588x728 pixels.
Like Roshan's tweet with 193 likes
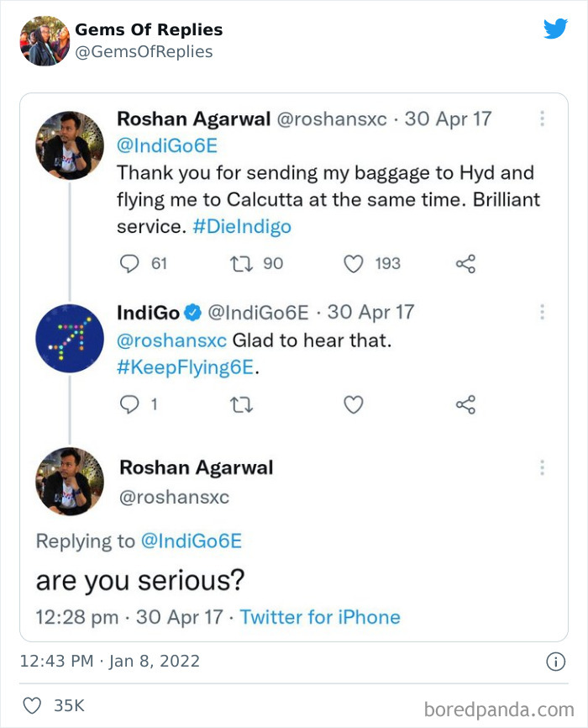[x=354, y=264]
